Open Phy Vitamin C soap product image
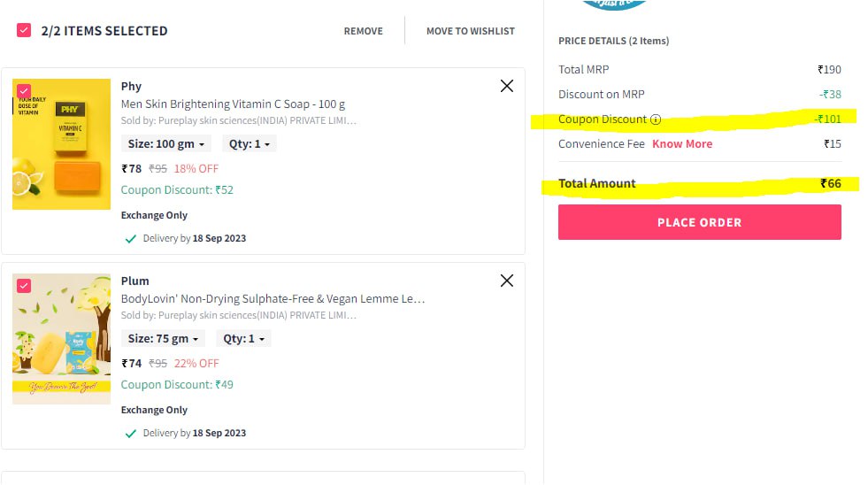 [x=61, y=144]
